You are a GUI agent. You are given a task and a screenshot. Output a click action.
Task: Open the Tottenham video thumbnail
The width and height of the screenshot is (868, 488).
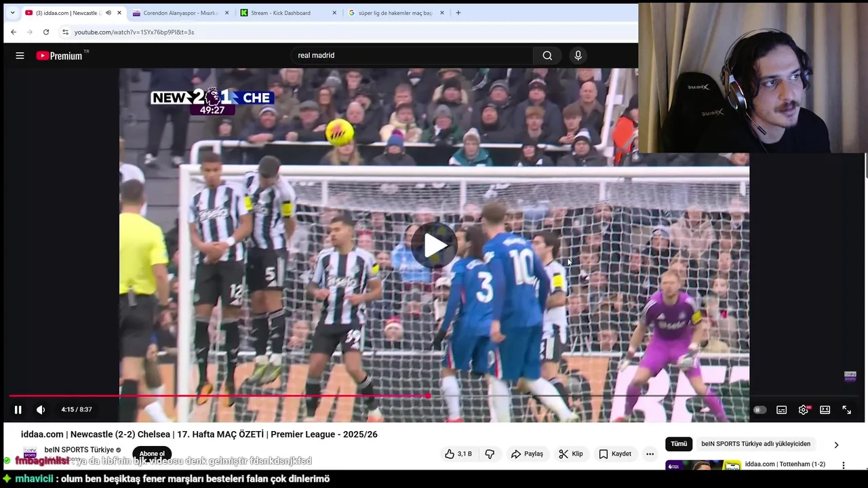(x=703, y=465)
